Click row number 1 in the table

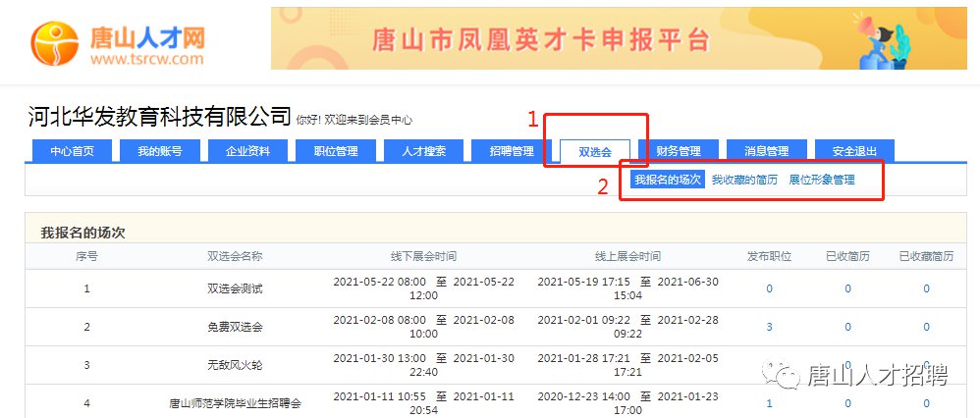coord(86,288)
